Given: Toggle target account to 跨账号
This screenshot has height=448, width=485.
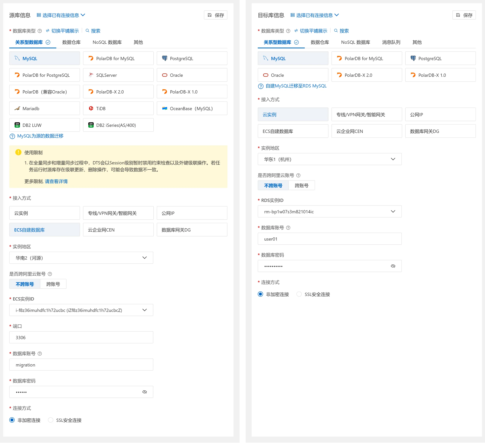Looking at the screenshot, I should coord(302,185).
